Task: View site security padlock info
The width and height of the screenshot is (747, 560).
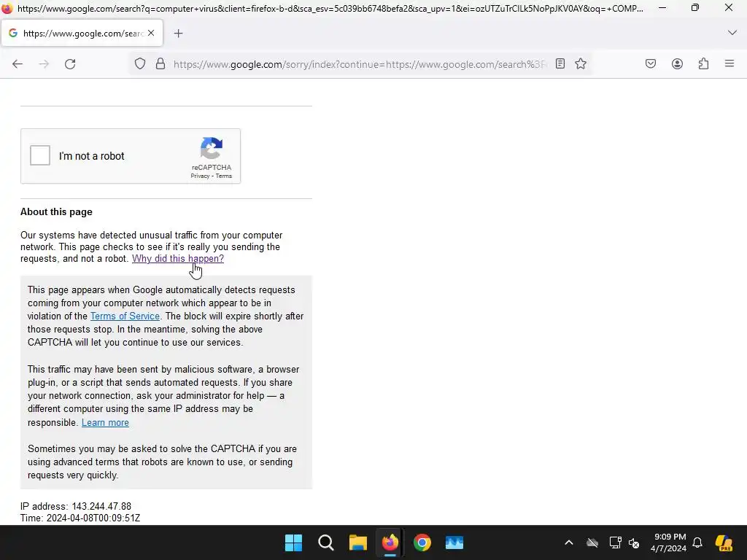Action: tap(160, 64)
